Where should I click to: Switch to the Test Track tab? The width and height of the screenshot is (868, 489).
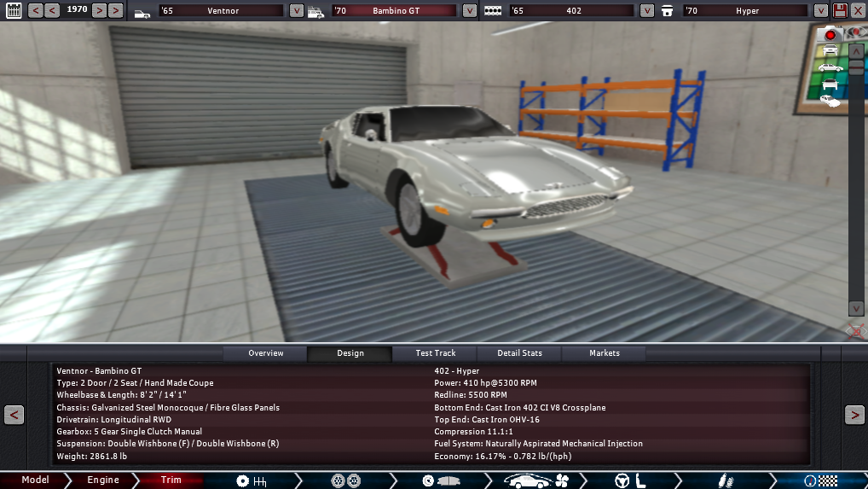(x=435, y=353)
